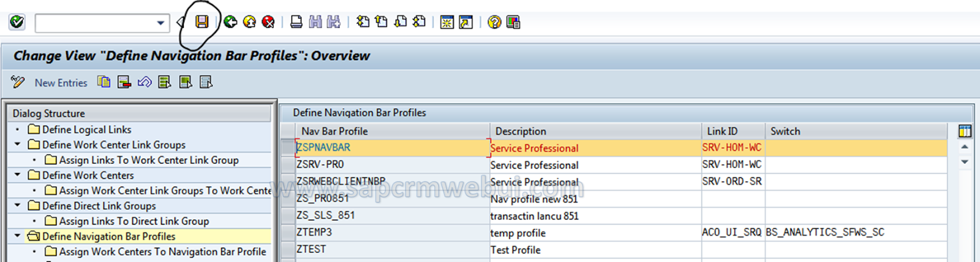980x262 pixels.
Task: Click the Print icon in toolbar
Action: click(296, 22)
